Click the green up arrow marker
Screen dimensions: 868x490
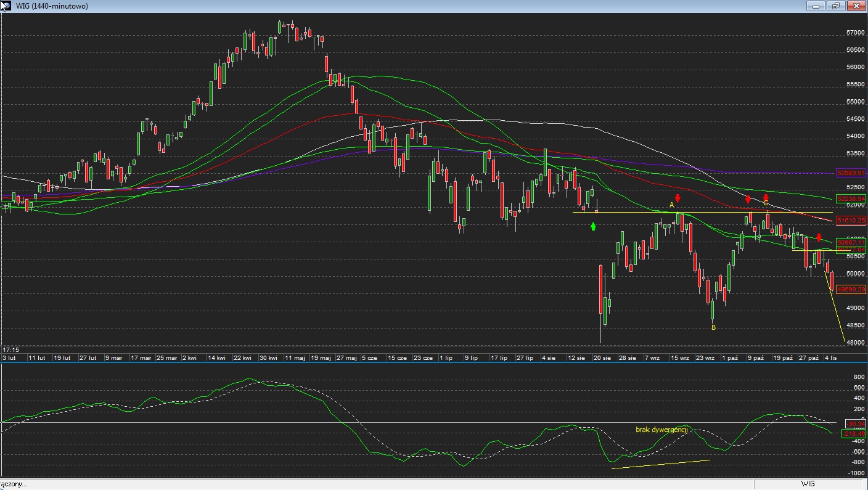593,226
